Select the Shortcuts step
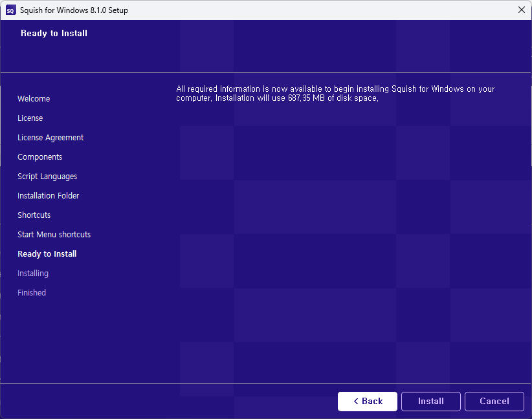This screenshot has height=419, width=532. pyautogui.click(x=34, y=215)
